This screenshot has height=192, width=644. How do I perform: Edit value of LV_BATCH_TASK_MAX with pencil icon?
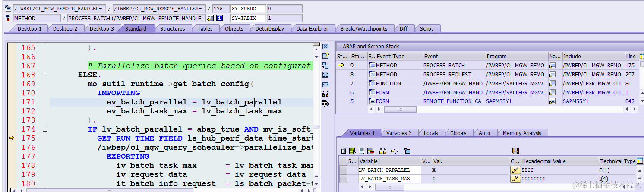pyautogui.click(x=515, y=179)
